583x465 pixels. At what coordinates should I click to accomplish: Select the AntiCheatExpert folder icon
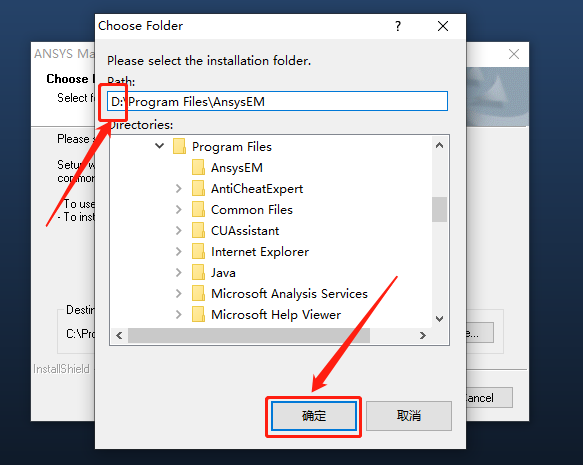[198, 188]
